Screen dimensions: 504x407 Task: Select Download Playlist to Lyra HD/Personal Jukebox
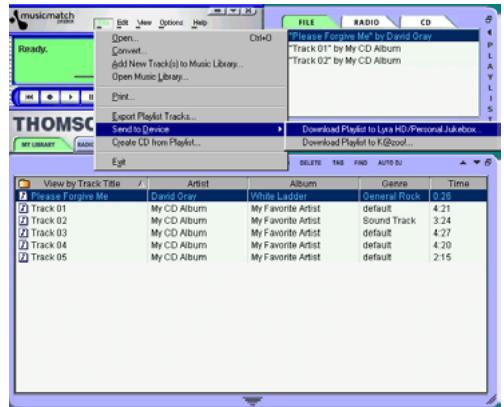[392, 129]
